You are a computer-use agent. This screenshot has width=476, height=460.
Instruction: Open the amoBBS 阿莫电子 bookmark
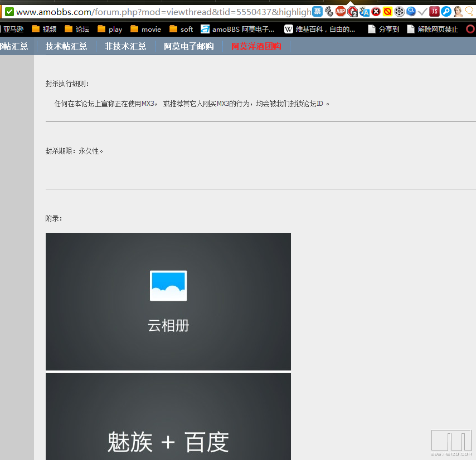(x=237, y=29)
